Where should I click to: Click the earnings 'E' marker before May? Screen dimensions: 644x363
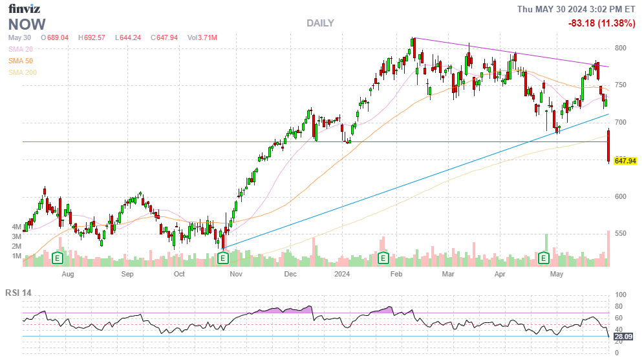pos(544,258)
